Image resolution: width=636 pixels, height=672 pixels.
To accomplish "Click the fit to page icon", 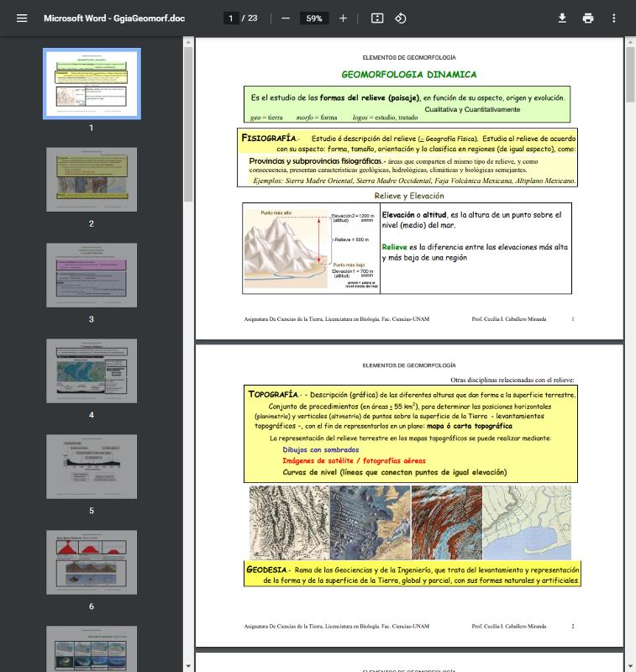I will point(377,18).
